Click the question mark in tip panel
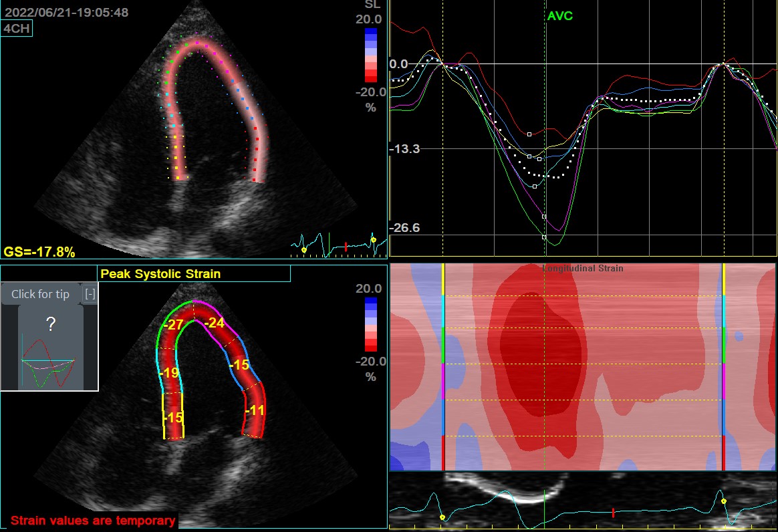Viewport: 778px width, 532px height. [x=50, y=325]
